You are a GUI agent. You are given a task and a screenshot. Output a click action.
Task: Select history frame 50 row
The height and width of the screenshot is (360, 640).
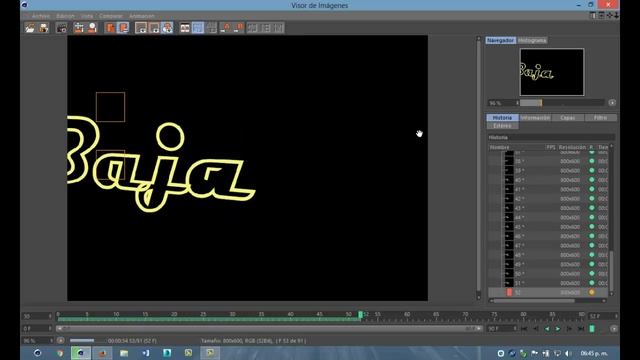548,274
